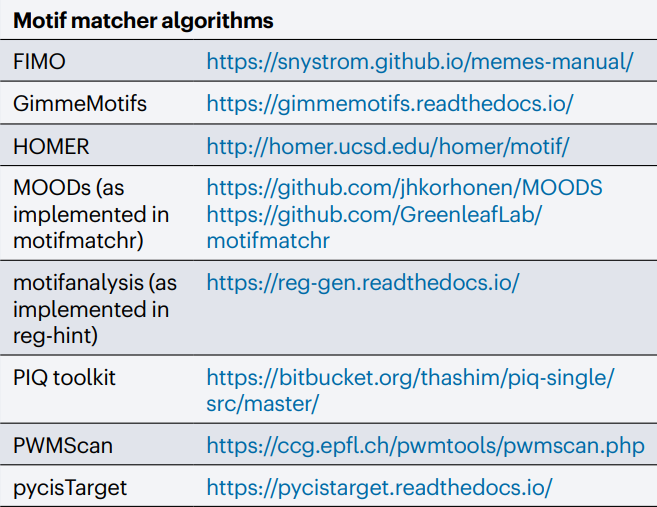Open the ccg.epfl.ch pwmscan.php link

coord(425,445)
